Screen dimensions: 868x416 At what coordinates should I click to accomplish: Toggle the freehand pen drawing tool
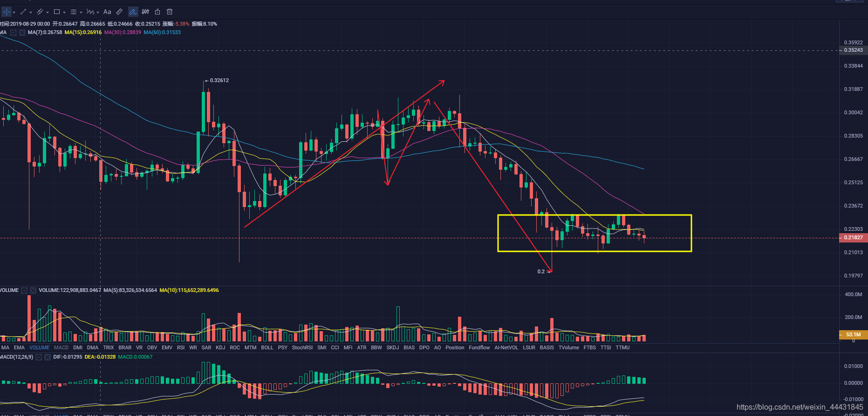[133, 12]
